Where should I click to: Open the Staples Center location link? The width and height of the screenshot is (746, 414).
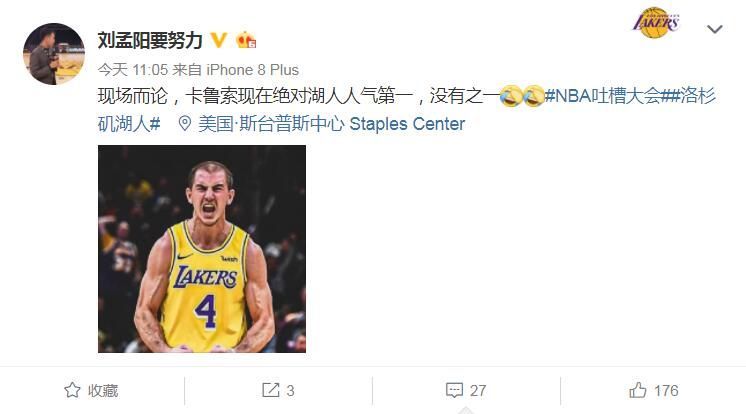pyautogui.click(x=332, y=124)
